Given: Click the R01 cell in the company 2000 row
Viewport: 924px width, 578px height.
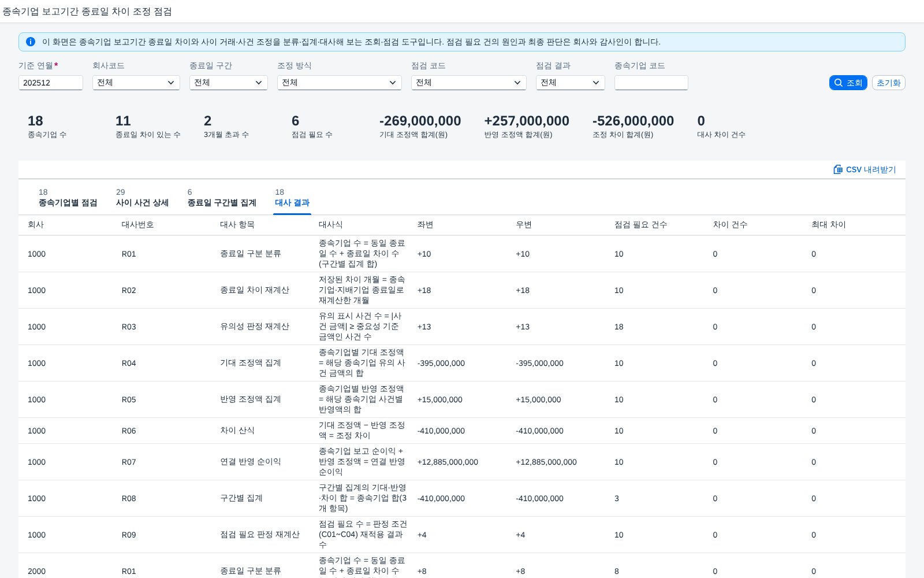Looking at the screenshot, I should [129, 571].
